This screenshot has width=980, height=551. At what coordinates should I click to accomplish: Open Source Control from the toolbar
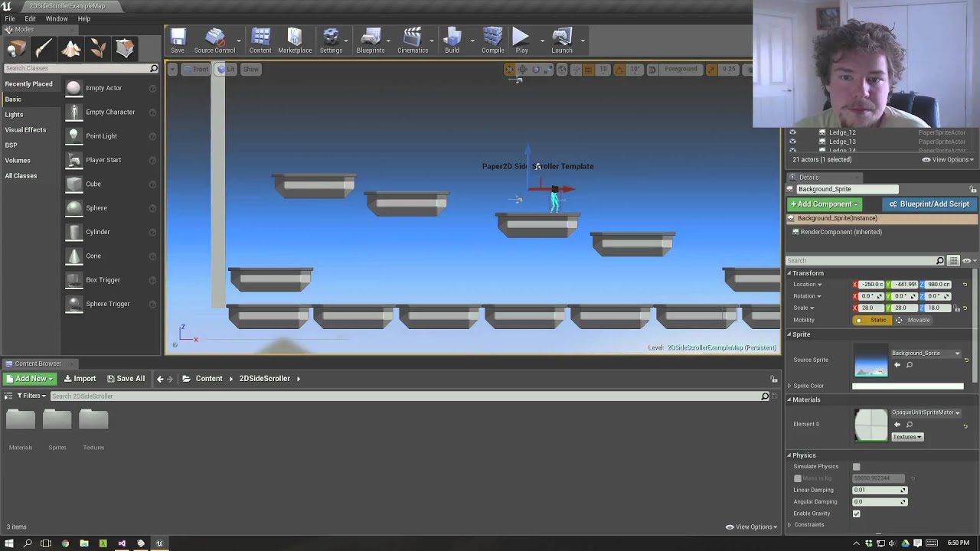click(214, 41)
